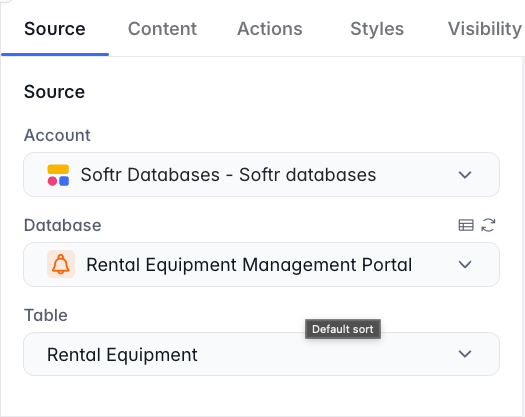Expand the Database dropdown chevron
This screenshot has height=417, width=525.
pyautogui.click(x=465, y=265)
